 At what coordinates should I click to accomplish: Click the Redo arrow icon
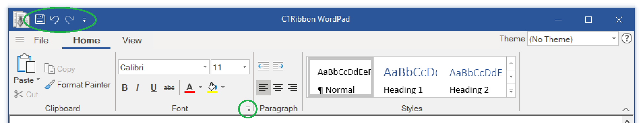[69, 19]
